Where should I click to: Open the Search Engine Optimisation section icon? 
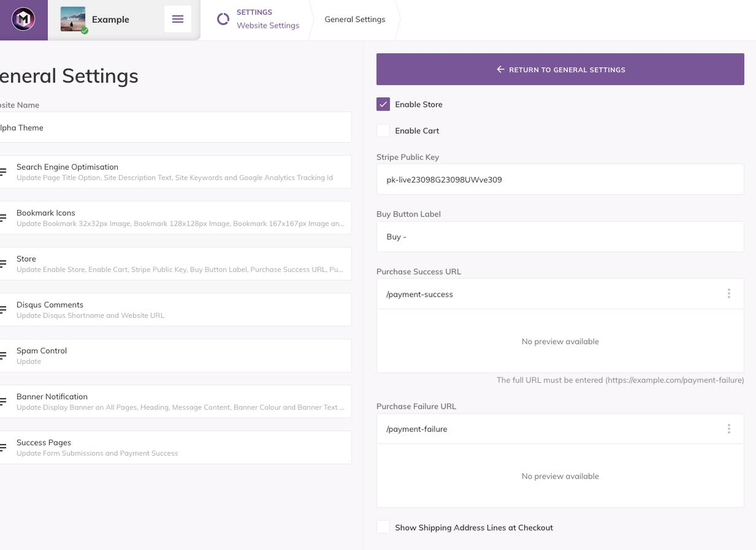pyautogui.click(x=3, y=172)
